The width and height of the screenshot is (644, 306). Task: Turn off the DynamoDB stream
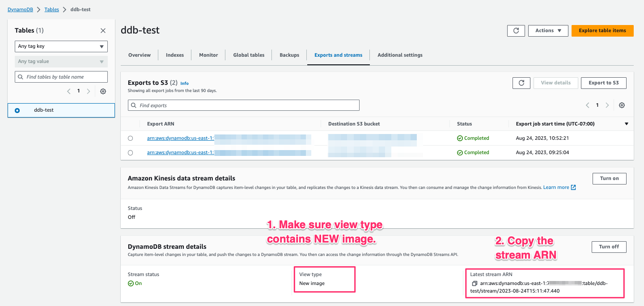[x=609, y=247]
